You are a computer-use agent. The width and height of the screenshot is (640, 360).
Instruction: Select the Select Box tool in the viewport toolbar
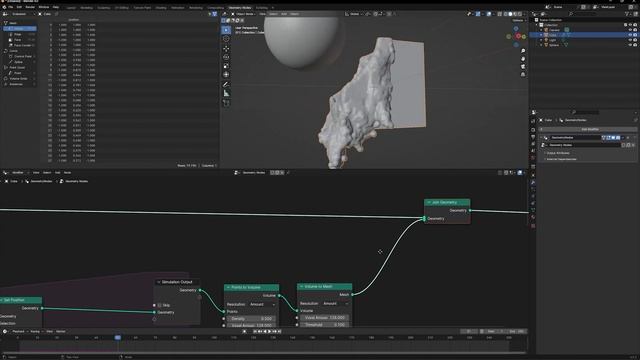tap(226, 30)
